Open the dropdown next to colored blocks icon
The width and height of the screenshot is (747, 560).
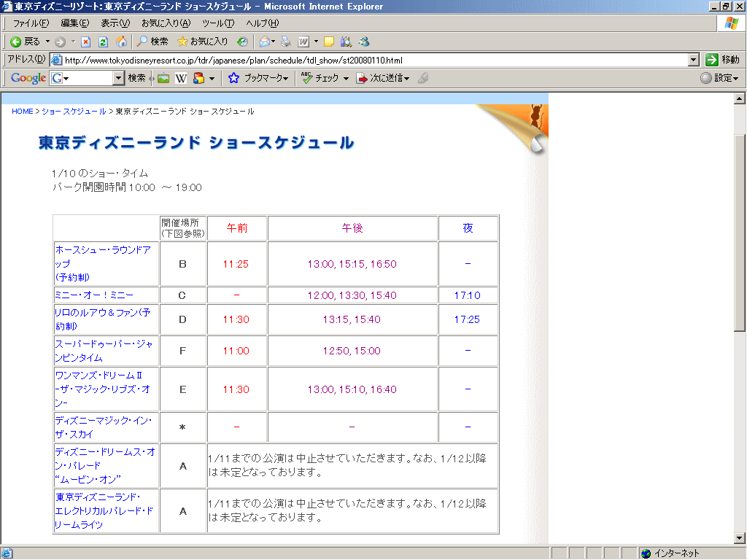click(212, 78)
